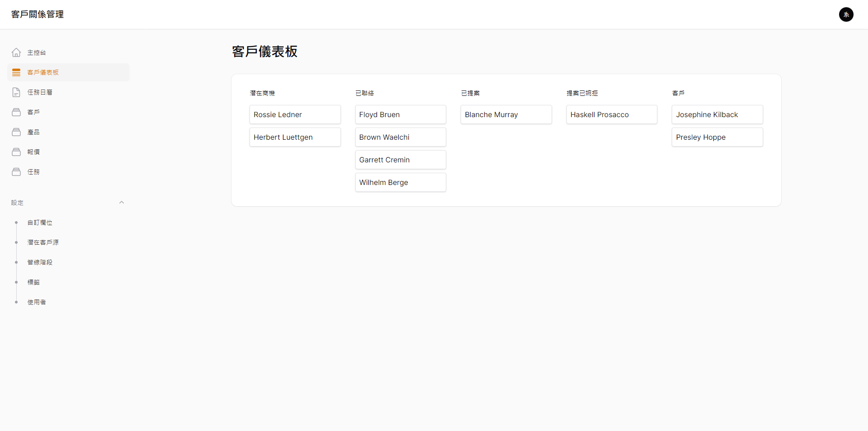Select the home icon beside 主控台
This screenshot has height=431, width=868.
[16, 52]
